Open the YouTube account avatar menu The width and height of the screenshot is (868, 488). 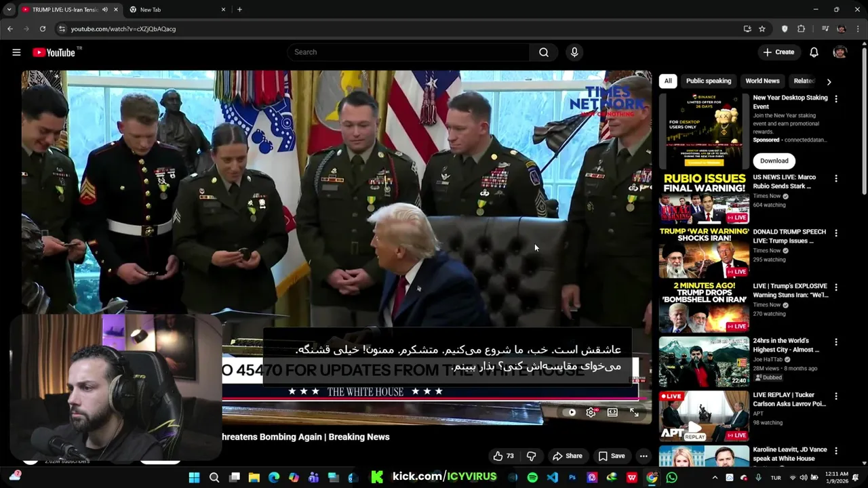pos(840,52)
